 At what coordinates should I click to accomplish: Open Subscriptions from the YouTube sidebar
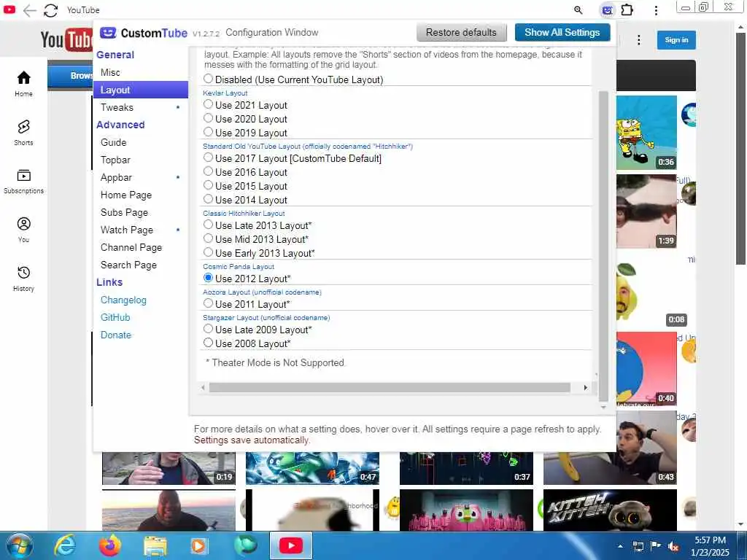23,182
